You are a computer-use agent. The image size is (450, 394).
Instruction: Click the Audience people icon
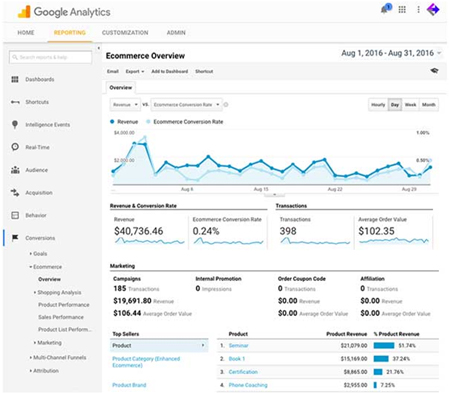(x=15, y=170)
